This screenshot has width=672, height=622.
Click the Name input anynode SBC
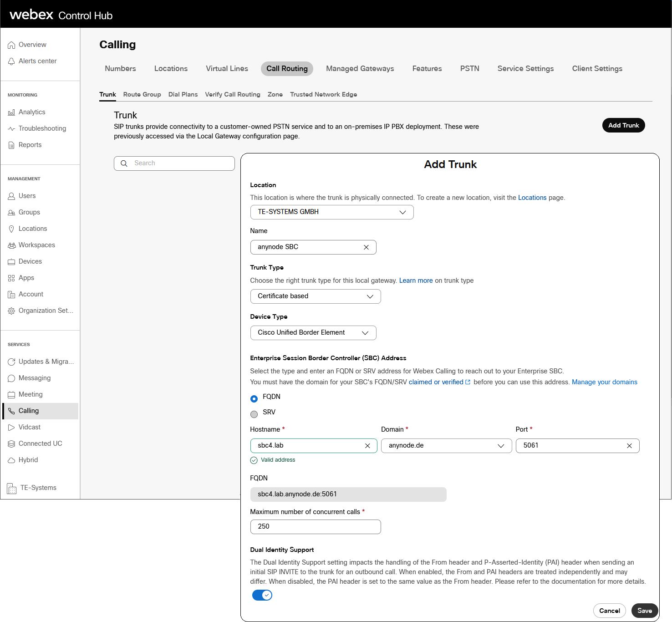tap(313, 247)
